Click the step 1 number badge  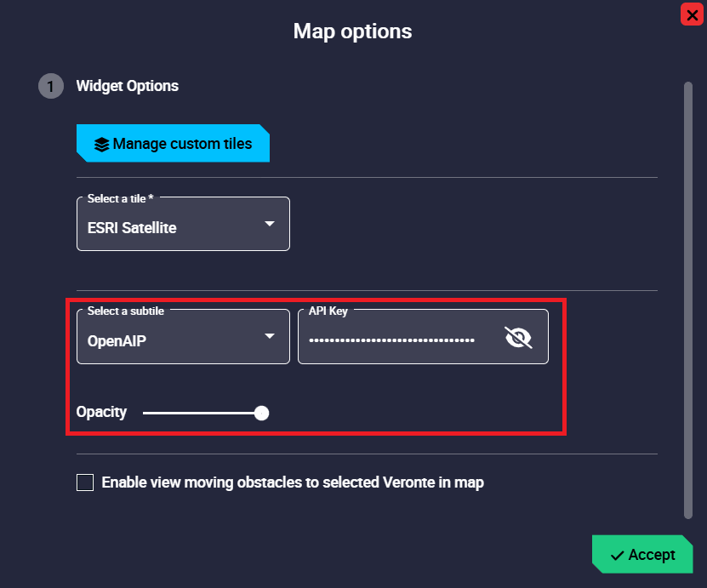click(x=51, y=86)
